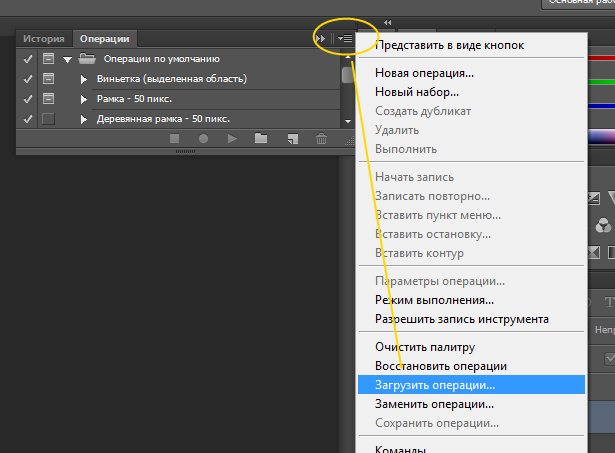Click actions list scrollbar down arrow

click(348, 121)
